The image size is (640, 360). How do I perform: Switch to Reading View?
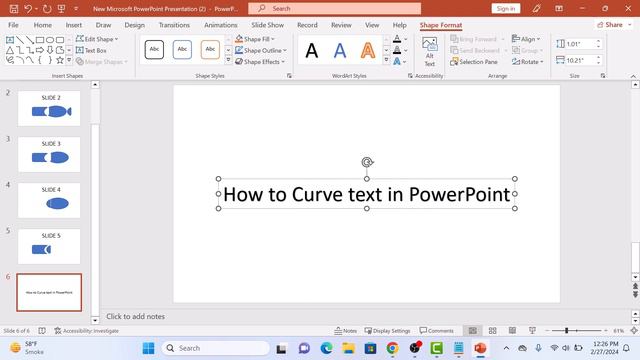512,331
